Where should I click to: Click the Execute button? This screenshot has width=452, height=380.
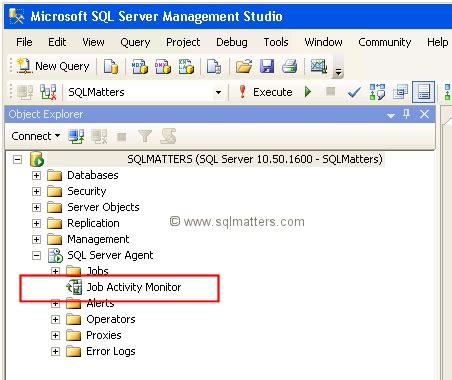pyautogui.click(x=265, y=92)
